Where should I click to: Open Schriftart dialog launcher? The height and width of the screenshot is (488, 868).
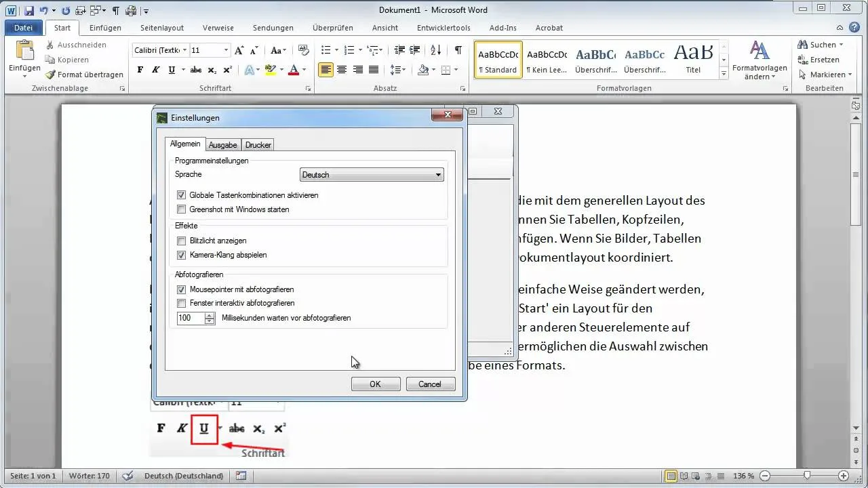click(x=309, y=89)
